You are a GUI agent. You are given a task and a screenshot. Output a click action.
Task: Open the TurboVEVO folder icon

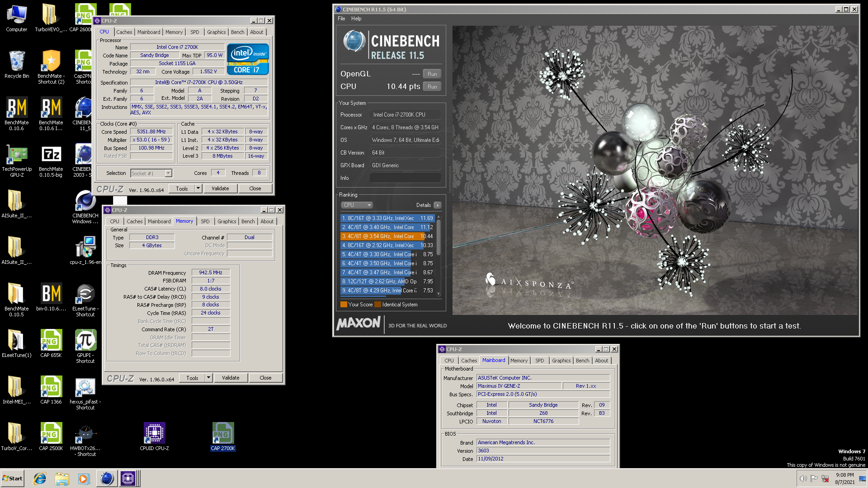(51, 18)
